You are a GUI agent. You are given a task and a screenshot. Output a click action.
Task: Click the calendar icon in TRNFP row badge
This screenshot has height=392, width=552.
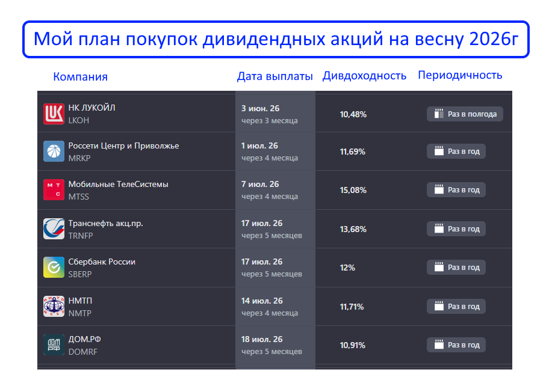439,229
